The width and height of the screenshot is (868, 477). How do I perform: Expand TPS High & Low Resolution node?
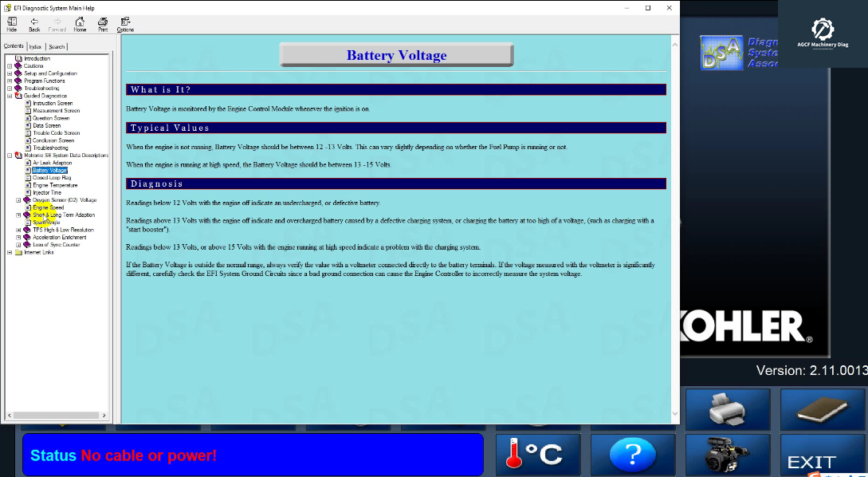tap(19, 230)
